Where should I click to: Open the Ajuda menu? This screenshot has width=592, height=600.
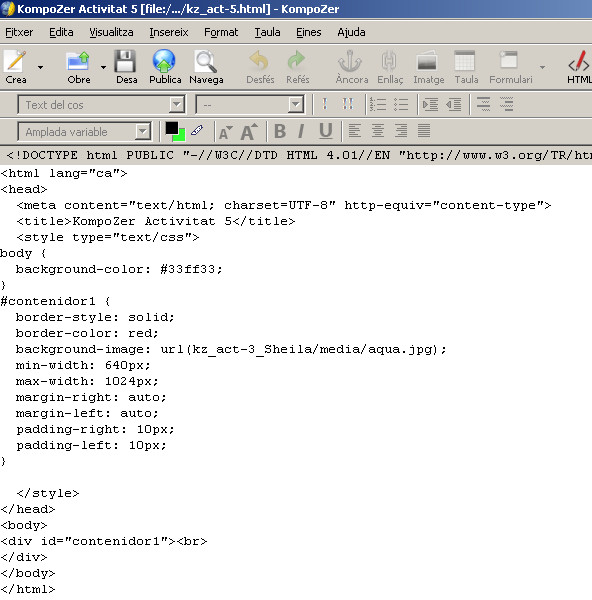351,32
